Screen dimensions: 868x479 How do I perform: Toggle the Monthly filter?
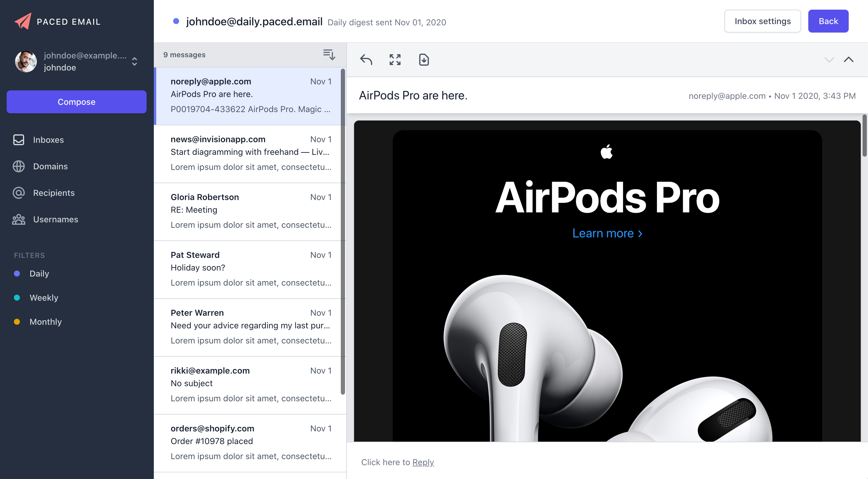pyautogui.click(x=45, y=321)
